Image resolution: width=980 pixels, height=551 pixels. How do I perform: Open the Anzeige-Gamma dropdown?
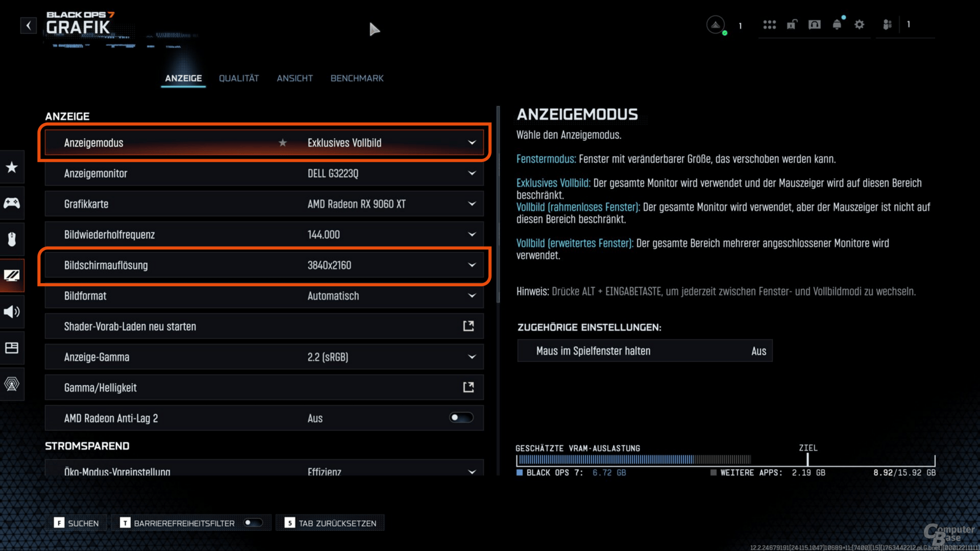[472, 357]
